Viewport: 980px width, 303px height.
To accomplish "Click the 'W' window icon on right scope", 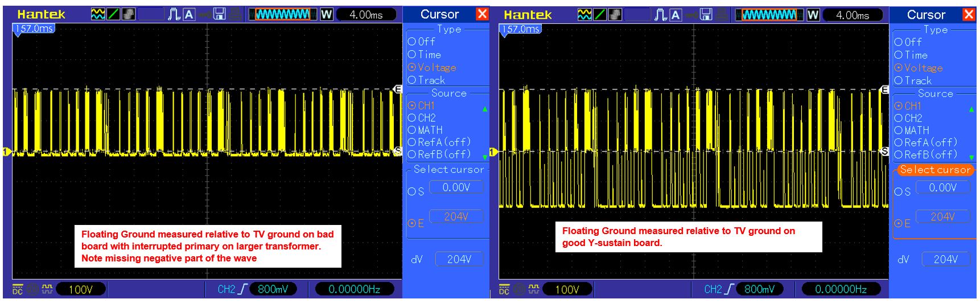I will click(813, 14).
